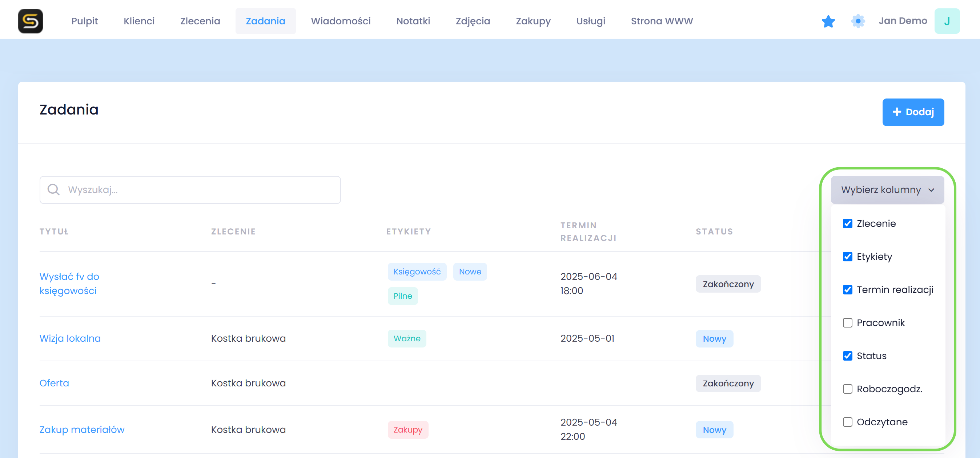Click the Zadania page heading
The width and height of the screenshot is (980, 458).
[69, 109]
